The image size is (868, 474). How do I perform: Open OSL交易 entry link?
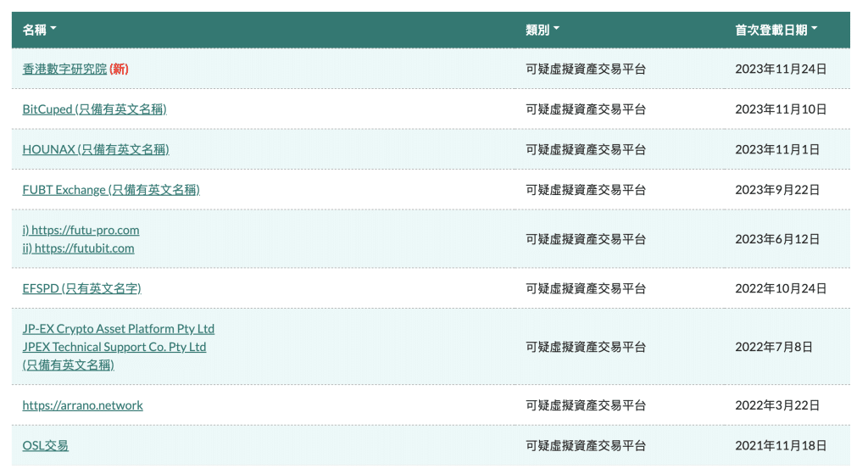coord(46,445)
